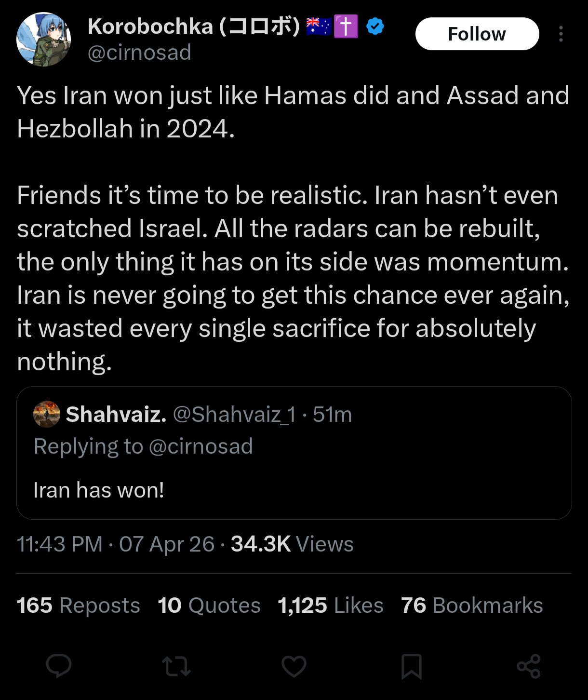
Task: Tap the reply speech bubble icon
Action: (x=59, y=666)
